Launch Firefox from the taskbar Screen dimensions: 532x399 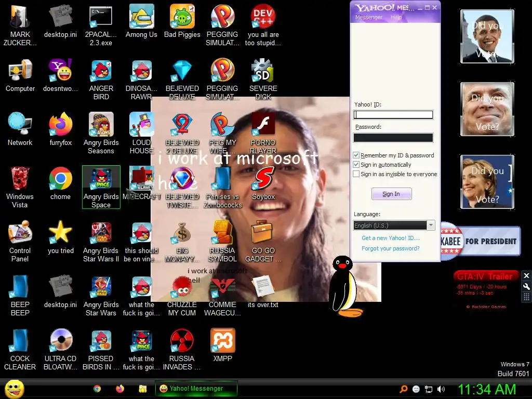tap(120, 389)
